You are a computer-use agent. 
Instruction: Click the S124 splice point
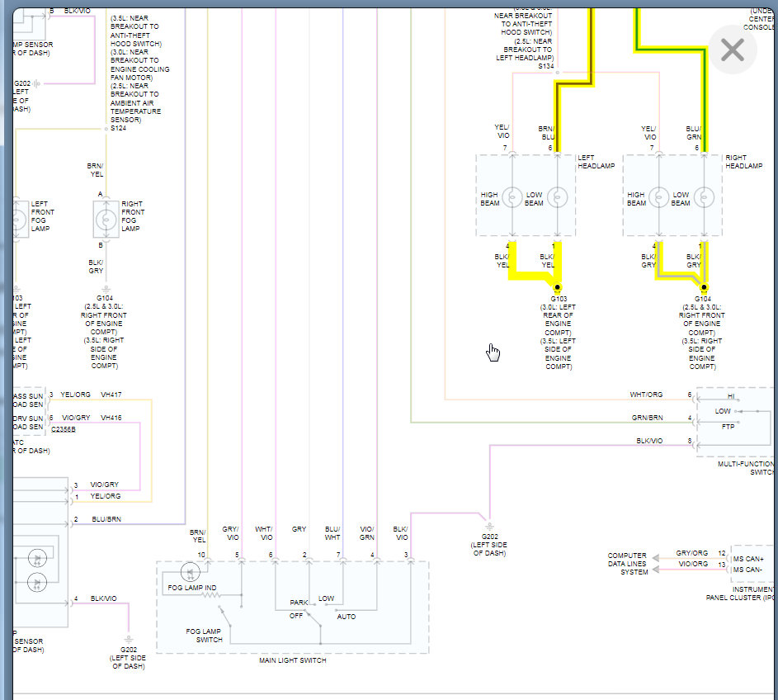[x=106, y=129]
